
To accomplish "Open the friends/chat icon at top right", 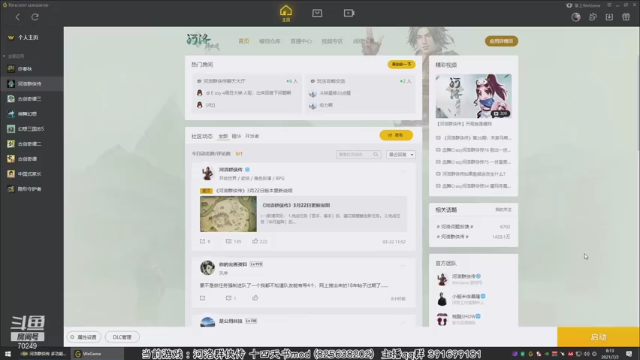I will point(593,17).
